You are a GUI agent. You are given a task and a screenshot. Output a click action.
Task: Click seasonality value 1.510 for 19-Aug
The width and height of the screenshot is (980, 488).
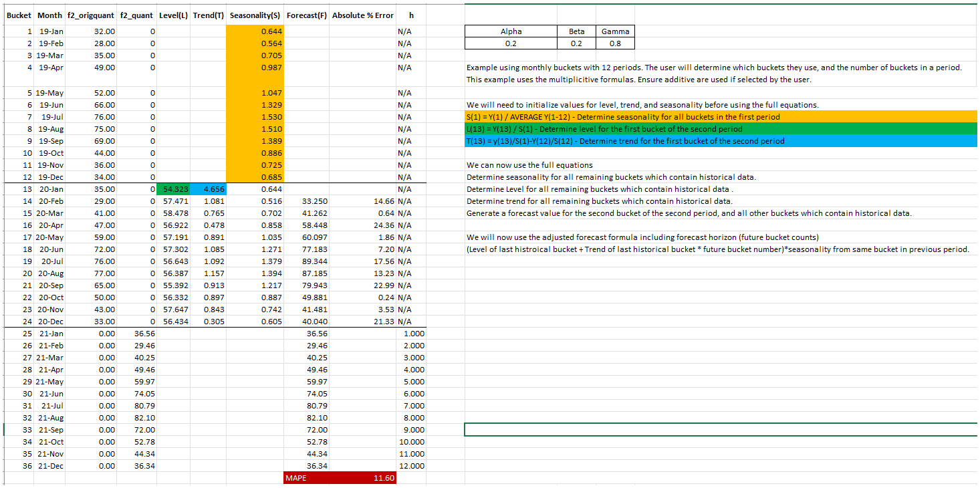pos(255,129)
